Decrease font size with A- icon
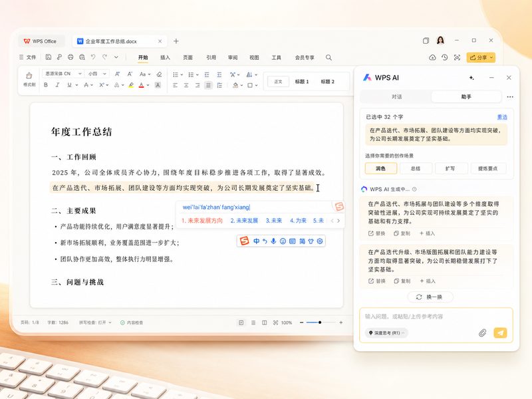The image size is (532, 399). 130,74
